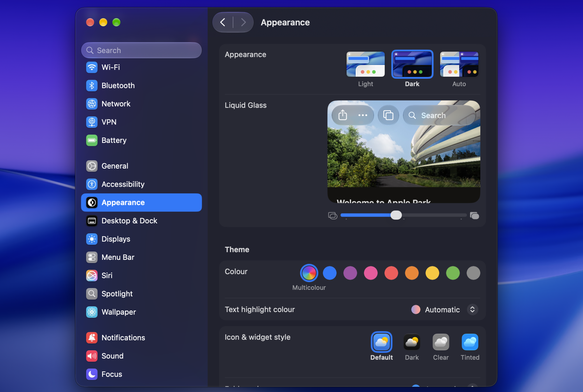Open Wi-Fi settings pane
This screenshot has width=583, height=392.
(141, 67)
